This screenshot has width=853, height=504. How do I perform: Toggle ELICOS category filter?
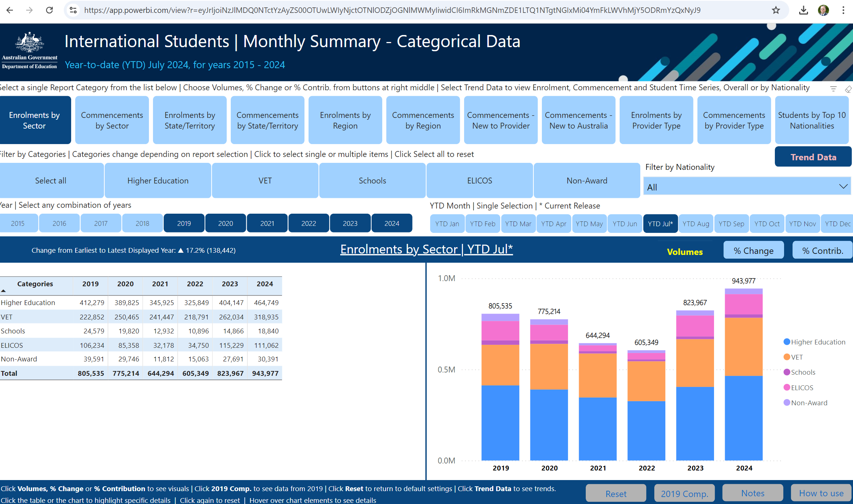pos(480,181)
